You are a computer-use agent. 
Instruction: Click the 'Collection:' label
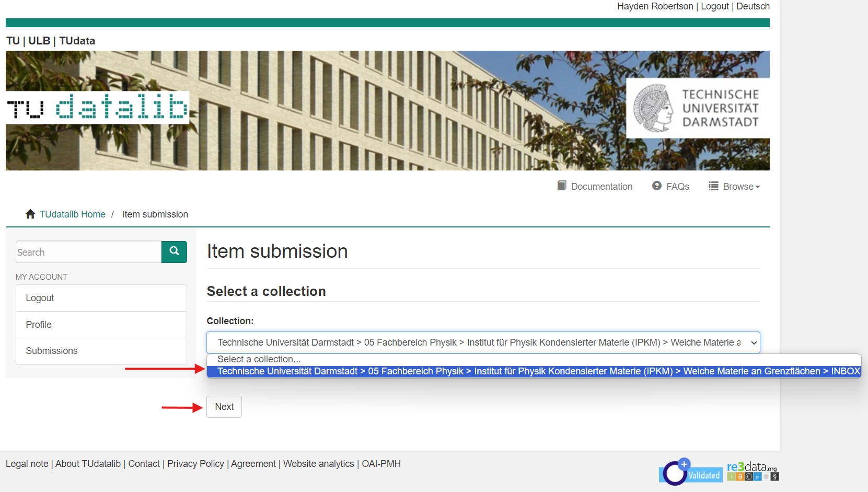click(x=230, y=321)
